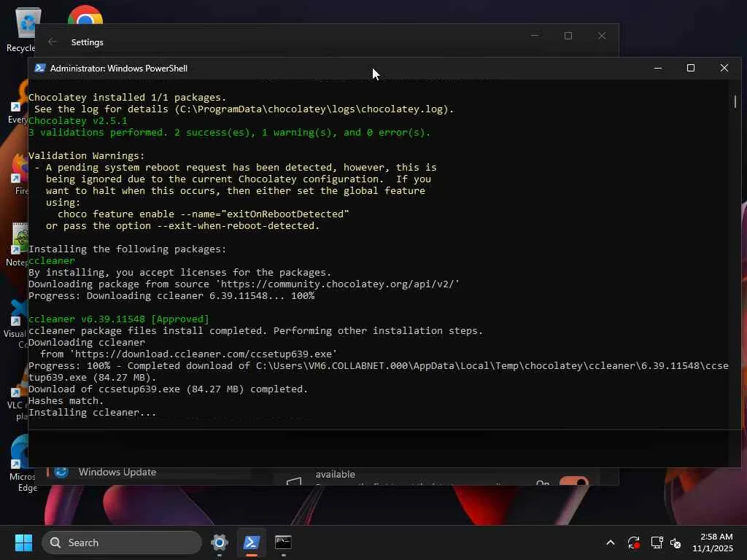Click the Search box in the taskbar
The image size is (747, 560).
pyautogui.click(x=122, y=542)
